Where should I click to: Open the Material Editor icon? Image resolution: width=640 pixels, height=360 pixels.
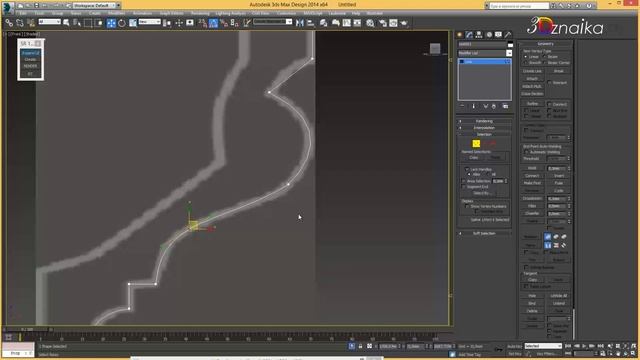[x=370, y=23]
